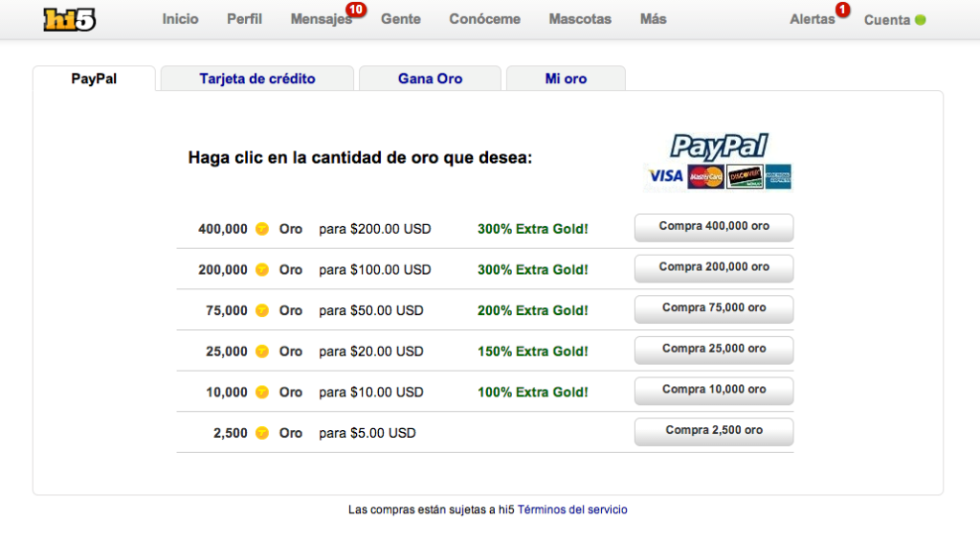The width and height of the screenshot is (980, 544).
Task: Click the text 'para $5.00 USD'
Action: [367, 433]
